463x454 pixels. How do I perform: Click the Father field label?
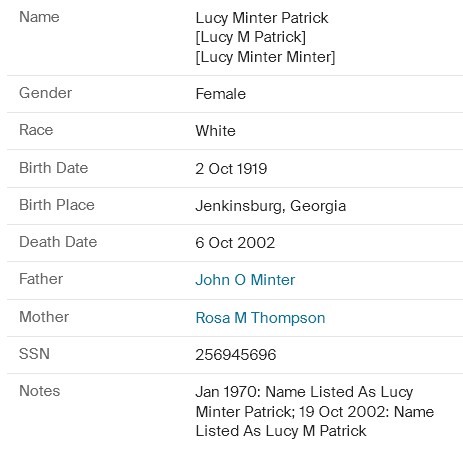[41, 279]
